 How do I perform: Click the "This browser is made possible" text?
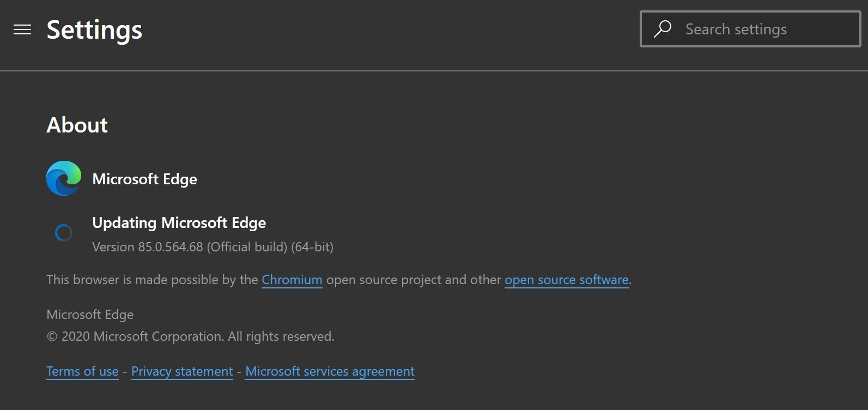pyautogui.click(x=152, y=280)
